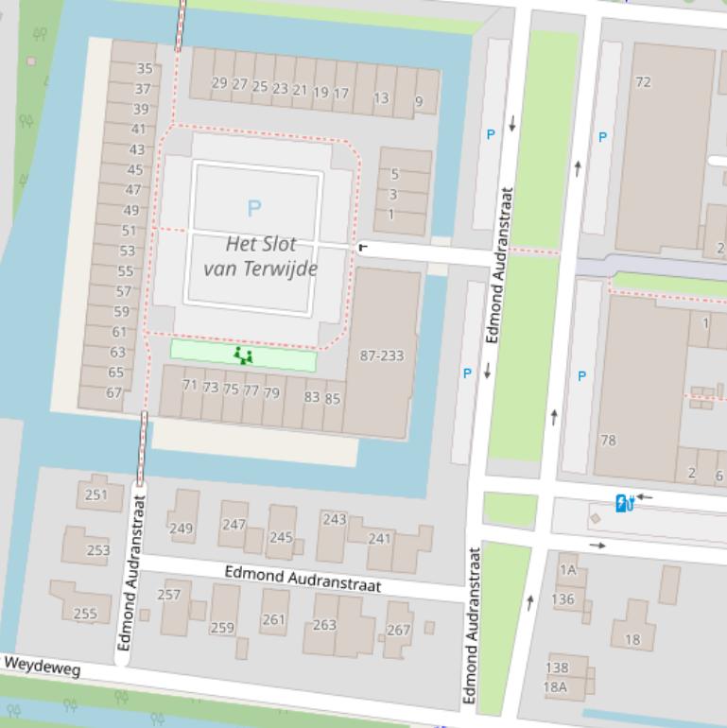Image resolution: width=727 pixels, height=728 pixels.
Task: Click building number 267
Action: pos(398,630)
